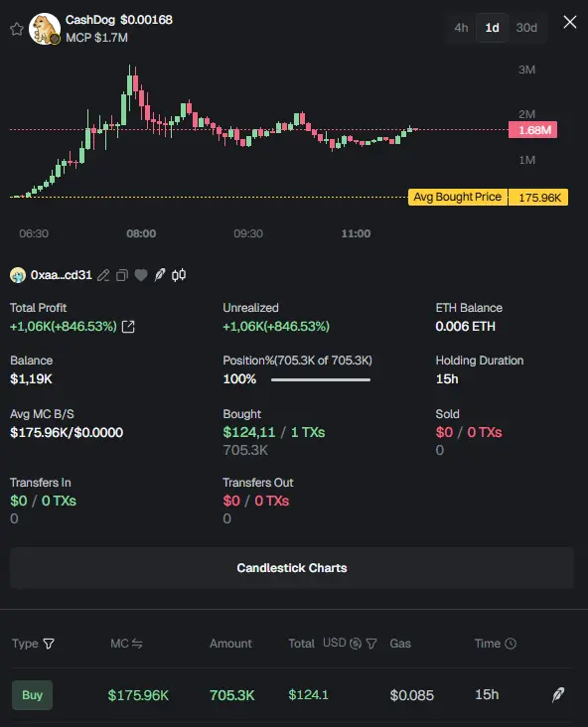The image size is (588, 727).
Task: Click the Avg Bought Price chart label
Action: coord(457,197)
